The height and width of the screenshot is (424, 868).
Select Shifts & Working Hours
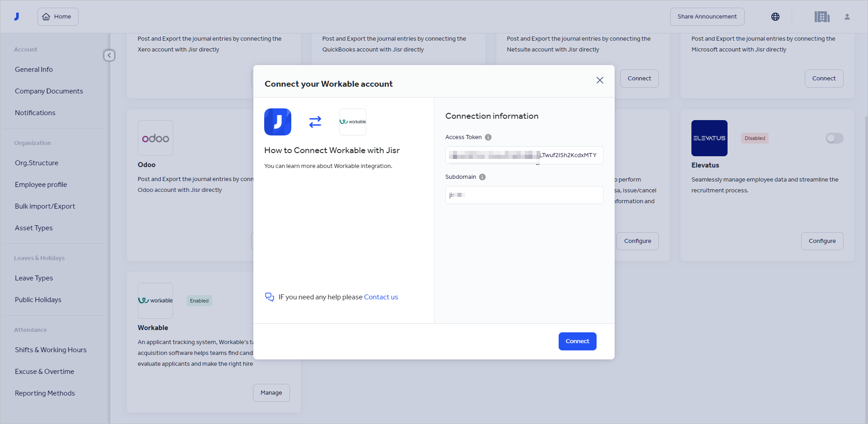click(x=51, y=349)
